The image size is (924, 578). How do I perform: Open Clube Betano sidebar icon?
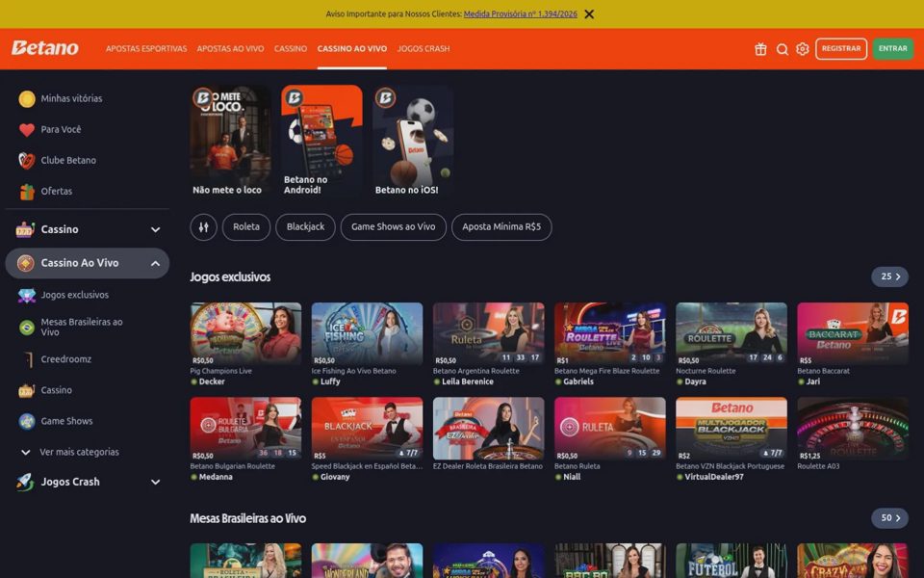27,161
